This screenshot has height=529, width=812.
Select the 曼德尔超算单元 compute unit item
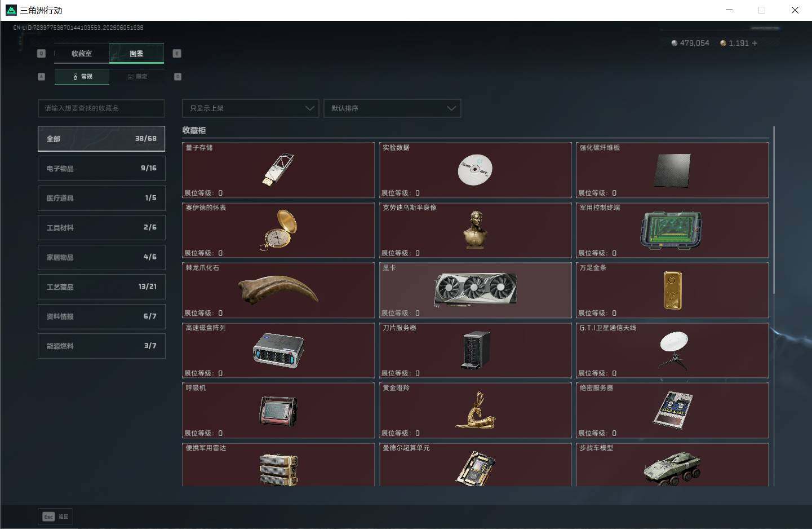[x=475, y=464]
